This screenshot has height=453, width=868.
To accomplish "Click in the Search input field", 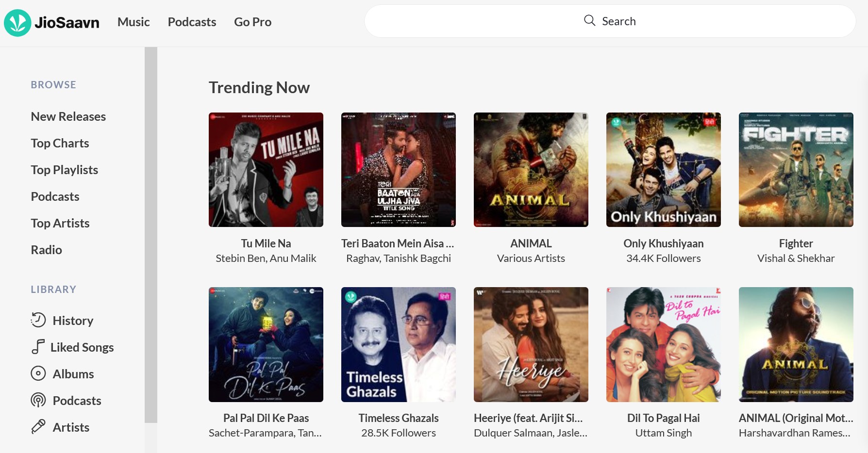I will point(610,21).
